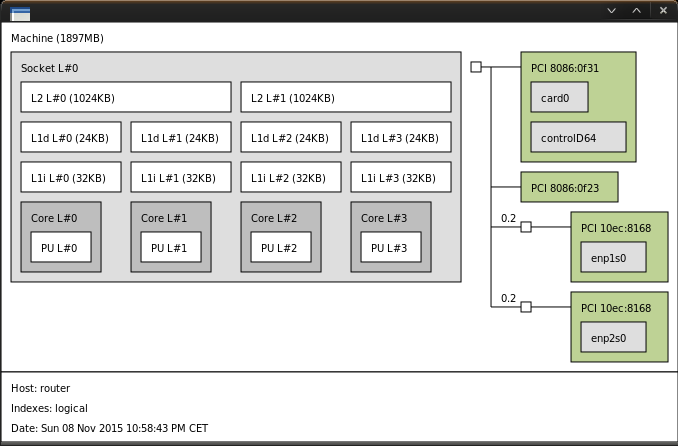Click the Core L#1 label
Image resolution: width=678 pixels, height=446 pixels.
pyautogui.click(x=164, y=218)
